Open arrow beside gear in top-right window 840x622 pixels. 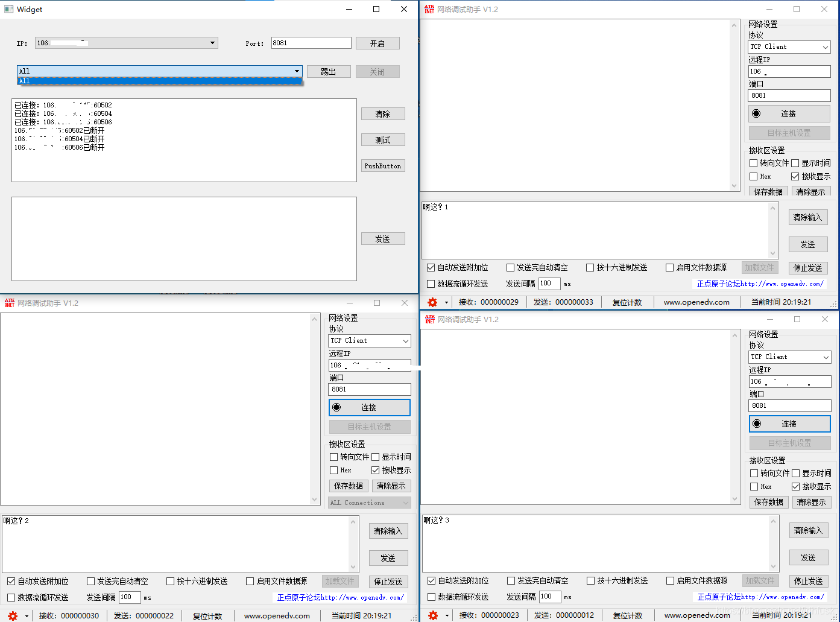[447, 302]
